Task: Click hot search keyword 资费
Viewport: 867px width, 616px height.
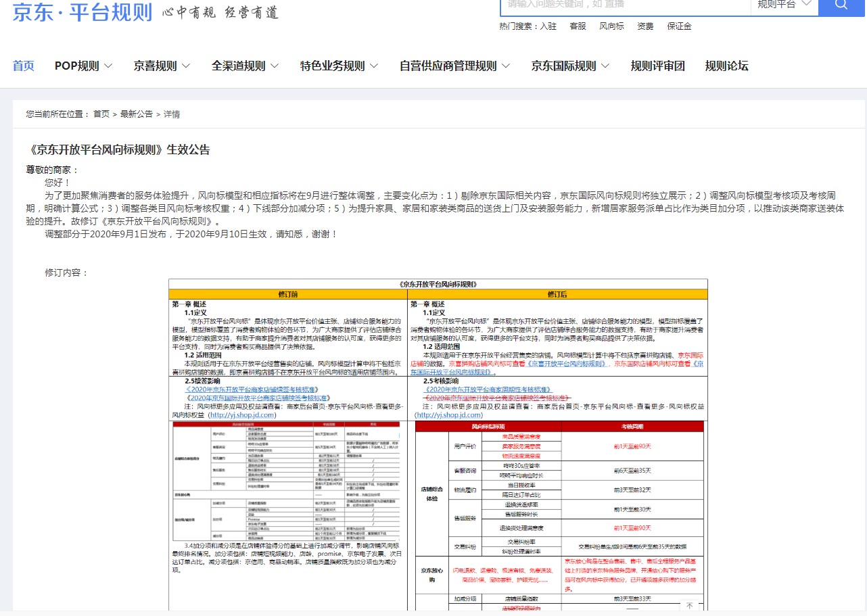Action: [x=645, y=26]
